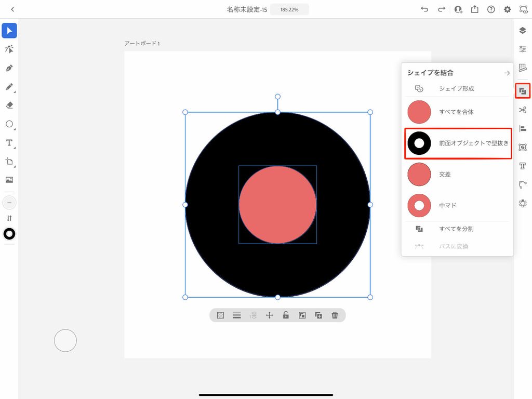Open the Scissors cut panel
The height and width of the screenshot is (399, 532).
tap(523, 110)
